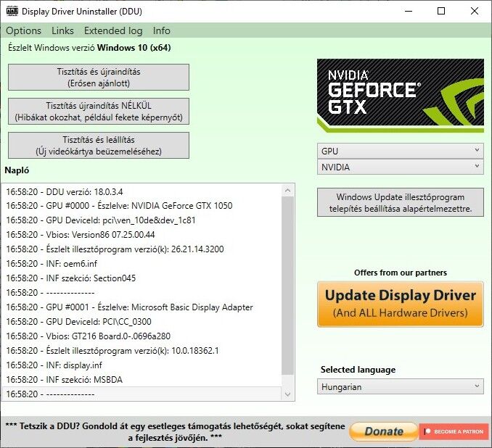Open the Hungarian language dropdown
The height and width of the screenshot is (448, 492).
[401, 387]
